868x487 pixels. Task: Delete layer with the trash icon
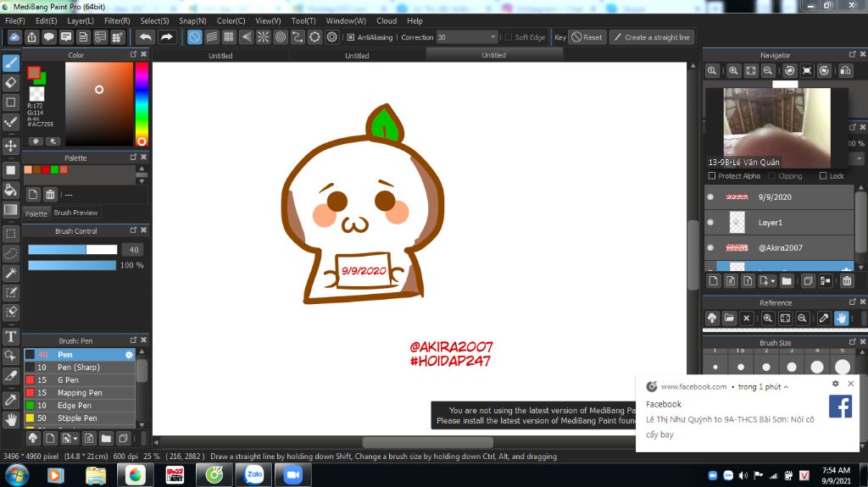[847, 281]
